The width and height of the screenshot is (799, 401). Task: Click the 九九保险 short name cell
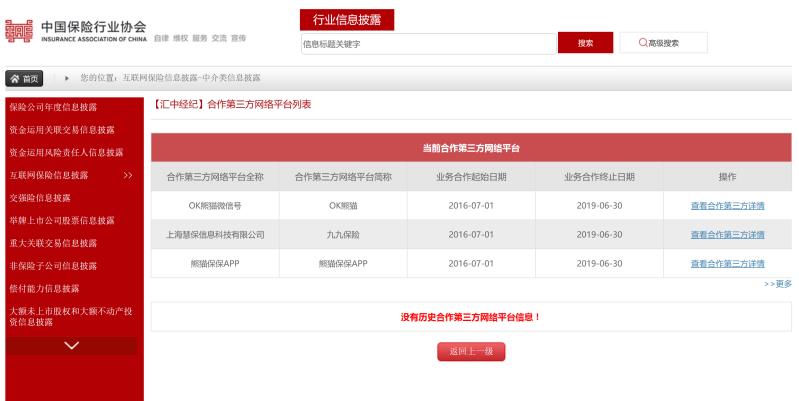point(343,235)
